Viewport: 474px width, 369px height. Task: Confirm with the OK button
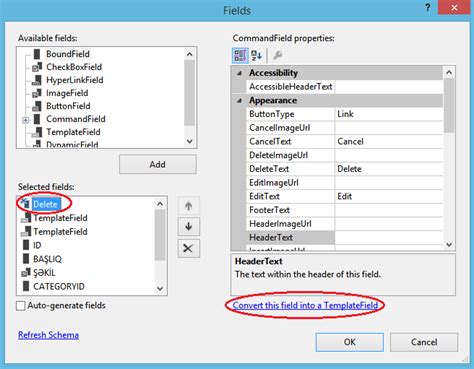(x=350, y=342)
